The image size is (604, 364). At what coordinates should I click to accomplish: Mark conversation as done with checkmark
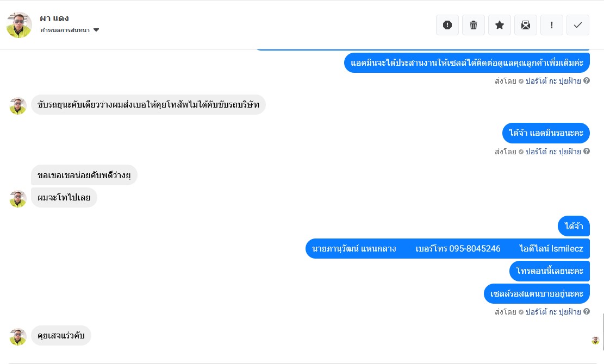[578, 25]
